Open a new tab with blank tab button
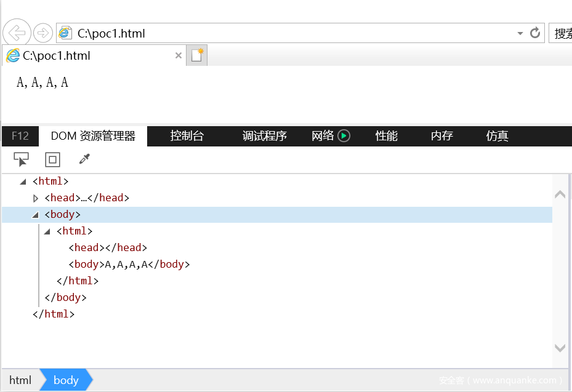Image resolution: width=572 pixels, height=392 pixels. pyautogui.click(x=197, y=55)
